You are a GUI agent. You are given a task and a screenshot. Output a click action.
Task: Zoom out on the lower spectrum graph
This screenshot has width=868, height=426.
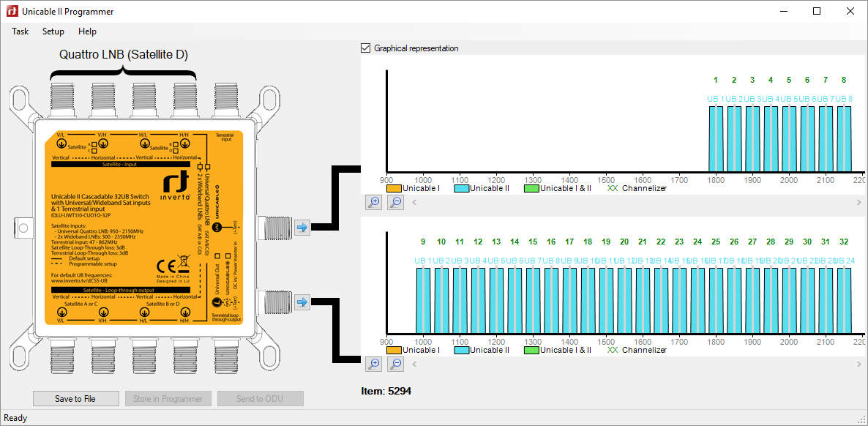(396, 364)
